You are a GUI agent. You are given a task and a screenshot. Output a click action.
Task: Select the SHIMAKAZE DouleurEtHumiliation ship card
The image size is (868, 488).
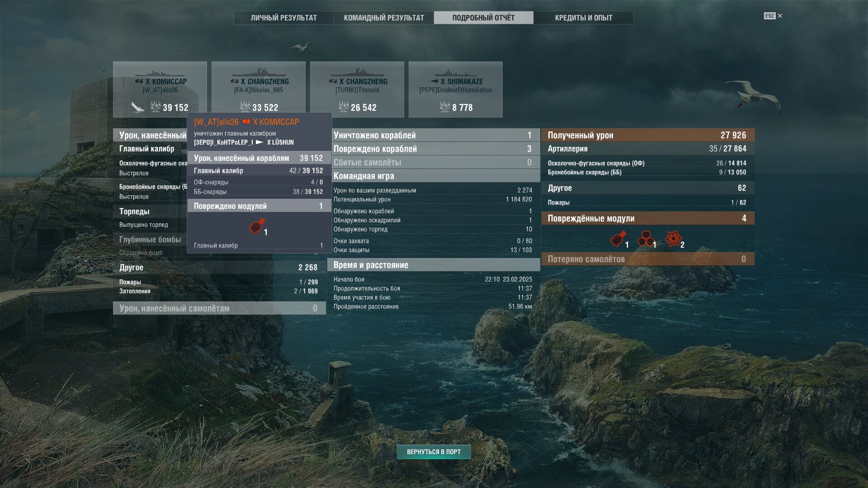click(456, 89)
